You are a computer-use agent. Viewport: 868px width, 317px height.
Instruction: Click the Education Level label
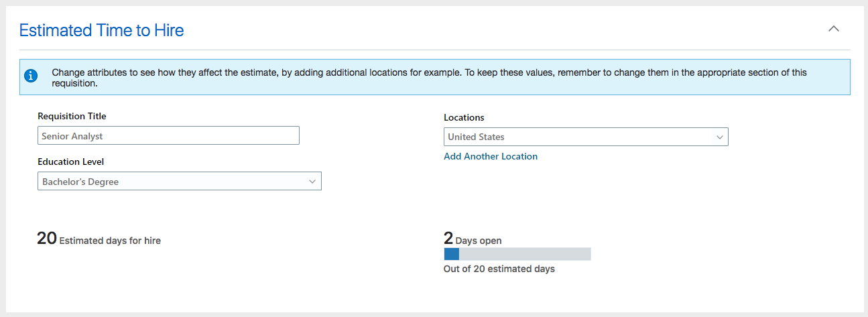tap(70, 162)
